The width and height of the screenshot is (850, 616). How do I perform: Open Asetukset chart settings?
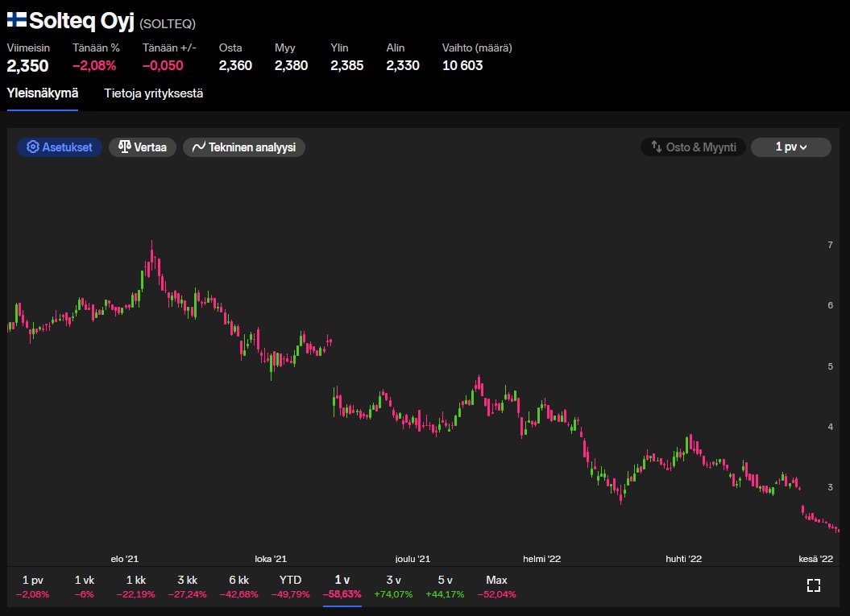pos(60,147)
